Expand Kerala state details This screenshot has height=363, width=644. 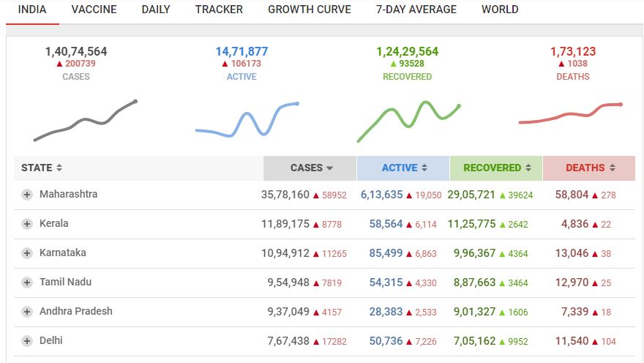27,224
